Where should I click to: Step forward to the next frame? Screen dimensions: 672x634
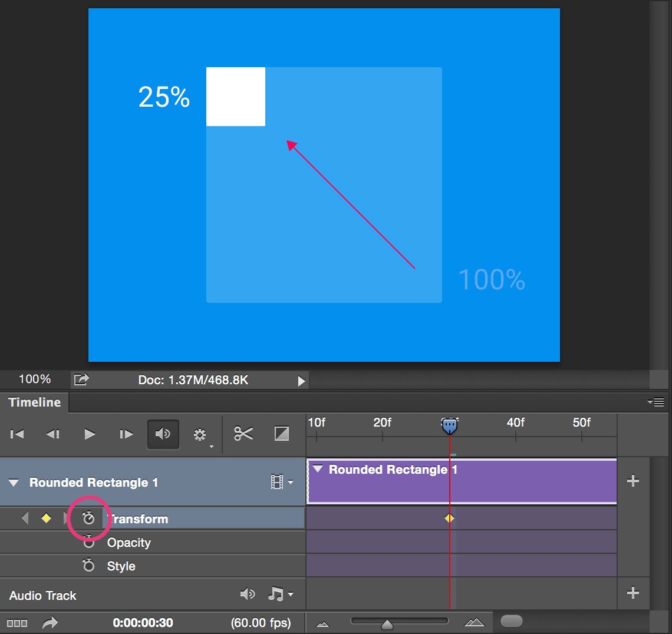126,434
